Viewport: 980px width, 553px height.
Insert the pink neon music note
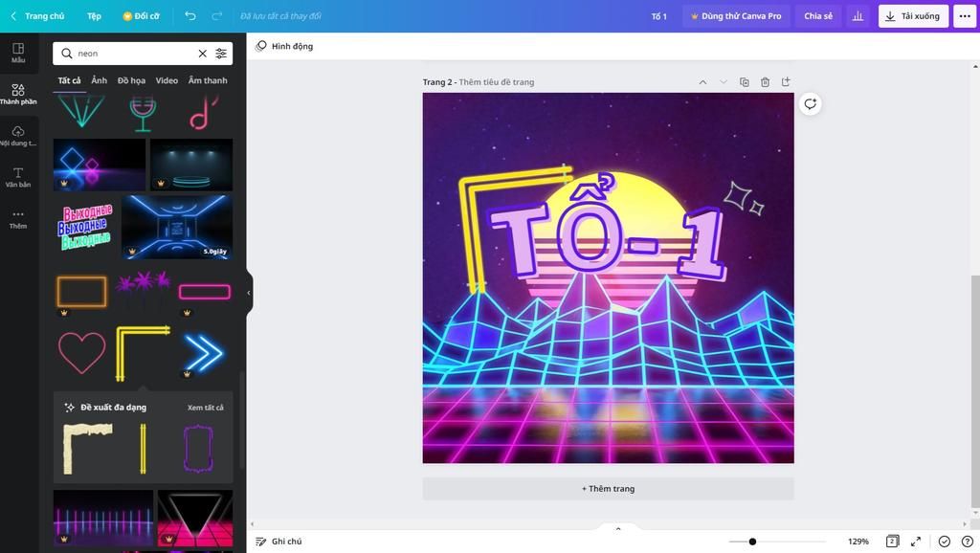(x=204, y=113)
